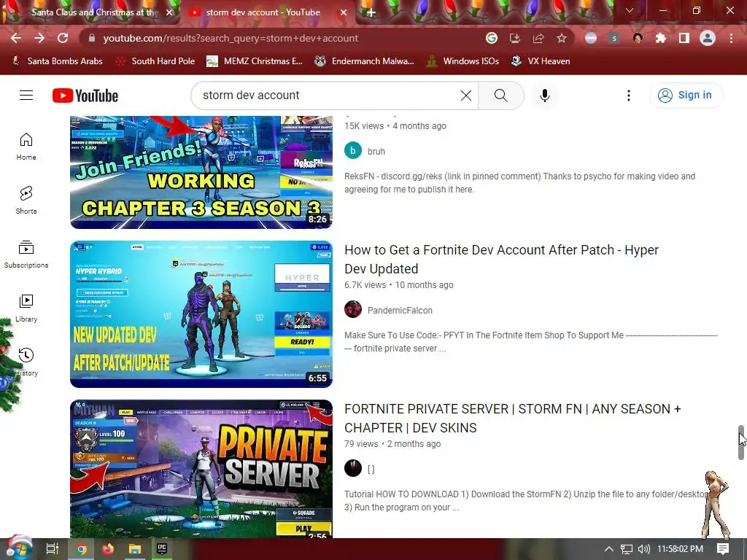Open Library in the sidebar

pyautogui.click(x=26, y=308)
